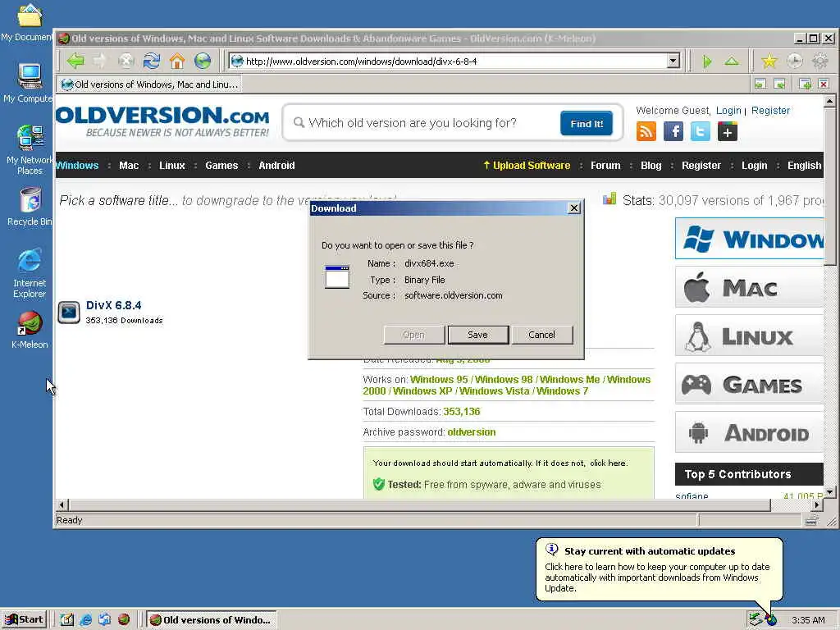Click the Windows 95 compatibility link
Image resolution: width=840 pixels, height=630 pixels.
pos(439,379)
